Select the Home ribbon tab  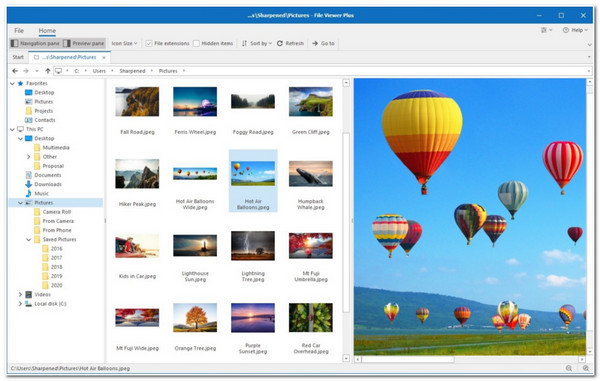point(47,31)
